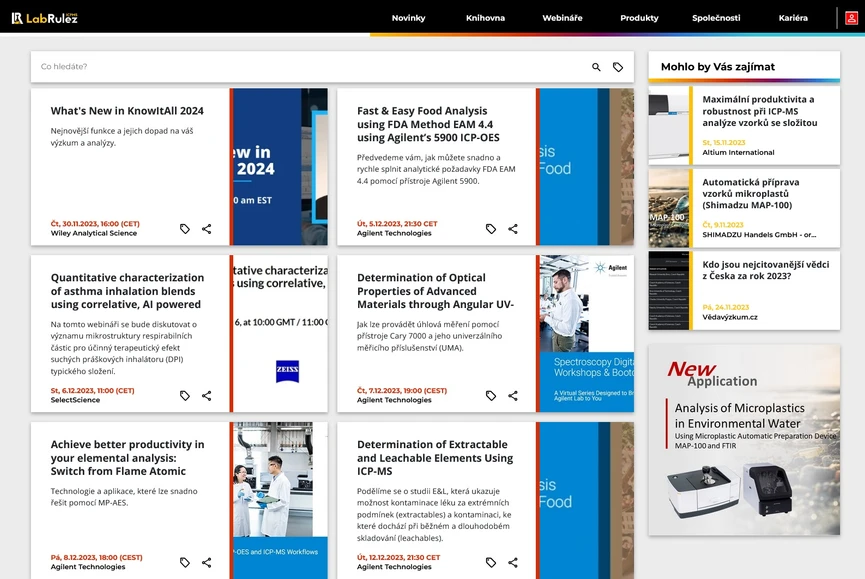Open 'Determination of Optical Properties' title
This screenshot has width=865, height=579.
[435, 291]
